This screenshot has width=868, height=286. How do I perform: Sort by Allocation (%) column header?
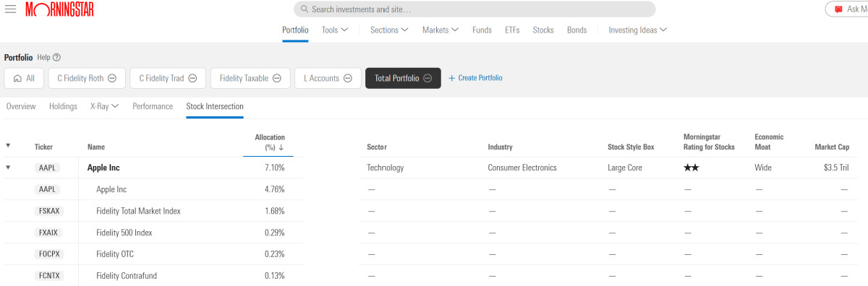point(270,142)
